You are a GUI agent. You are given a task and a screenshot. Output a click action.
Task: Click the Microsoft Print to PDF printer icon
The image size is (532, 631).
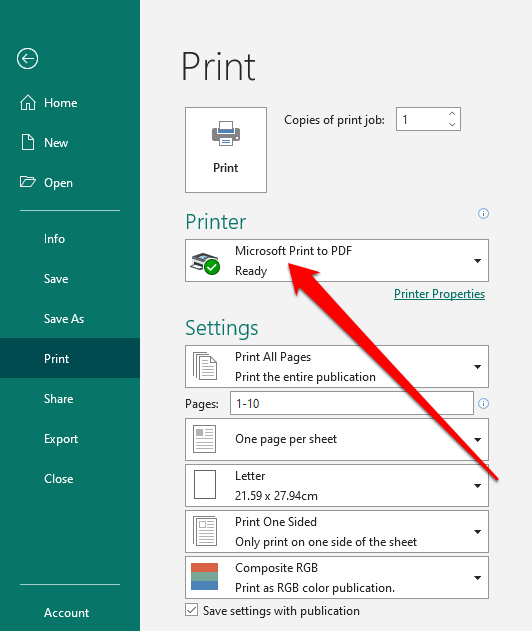coord(205,263)
